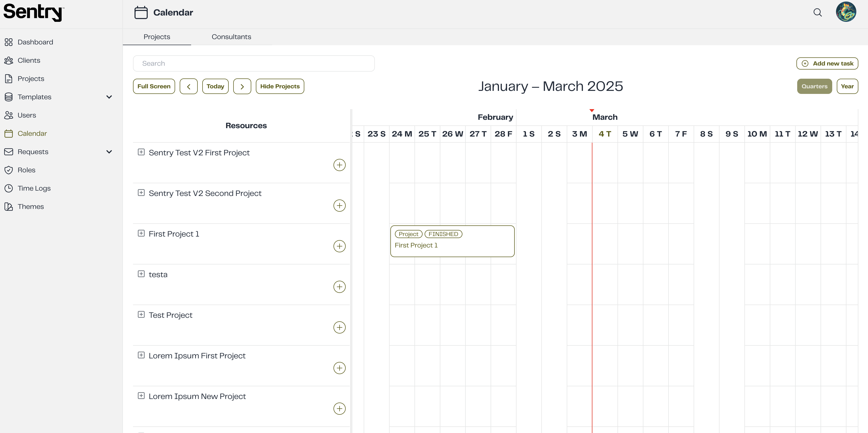Image resolution: width=868 pixels, height=433 pixels.
Task: Click the March month header
Action: click(605, 117)
